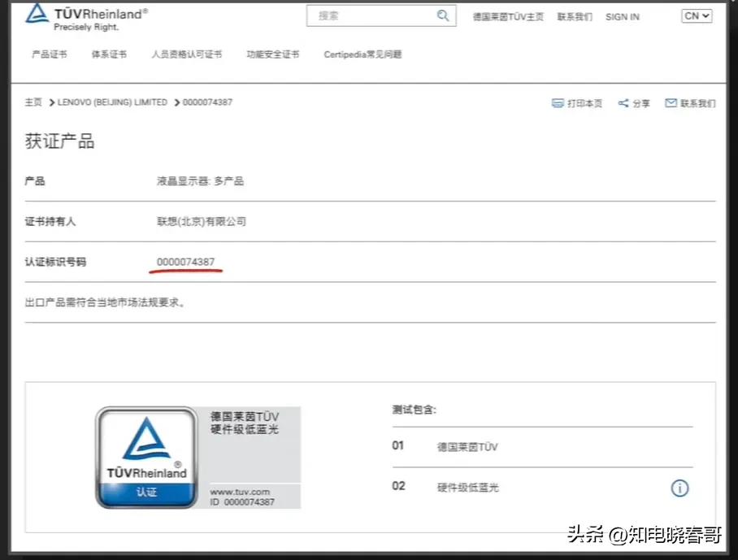
Task: Expand the CN language selector
Action: [696, 15]
